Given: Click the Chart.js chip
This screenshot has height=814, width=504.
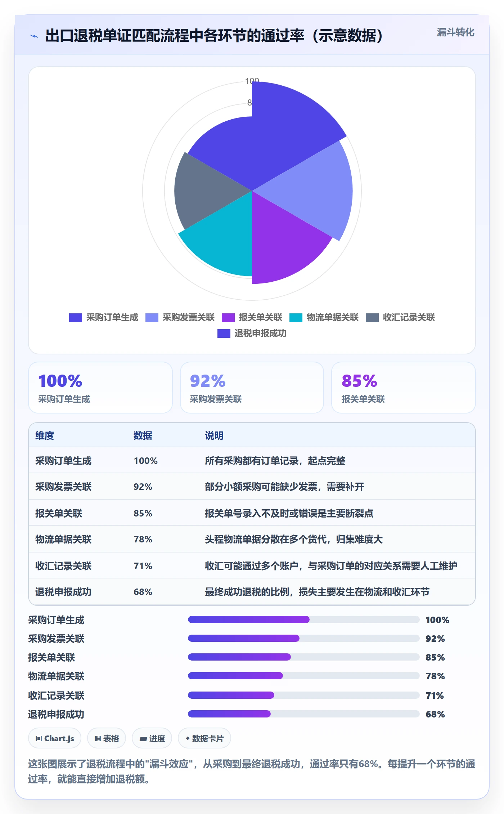Looking at the screenshot, I should [x=55, y=738].
